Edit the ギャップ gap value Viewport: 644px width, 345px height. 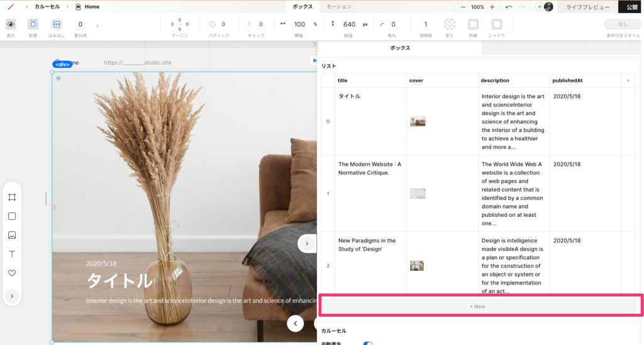coord(261,25)
